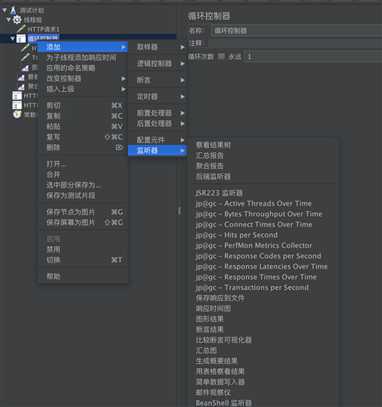
Task: Click the pencil icon beside HTTP请求1
Action: click(22, 29)
